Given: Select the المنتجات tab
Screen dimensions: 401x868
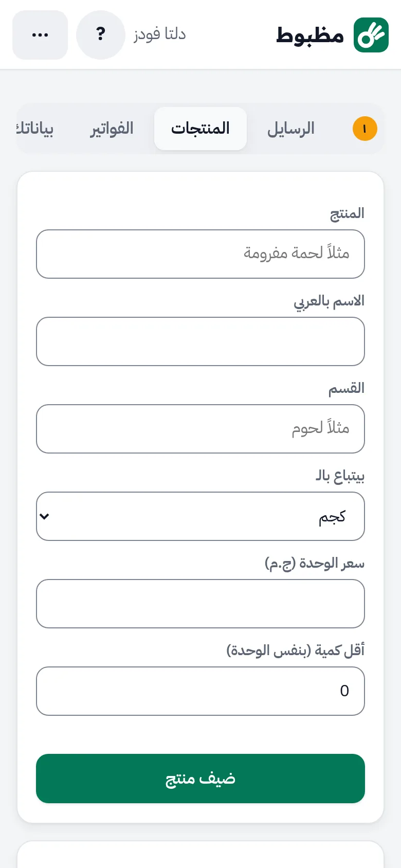Looking at the screenshot, I should pyautogui.click(x=200, y=129).
